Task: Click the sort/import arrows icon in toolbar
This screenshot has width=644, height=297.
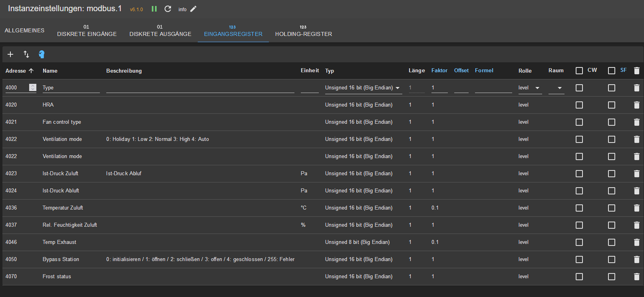Action: click(x=26, y=54)
